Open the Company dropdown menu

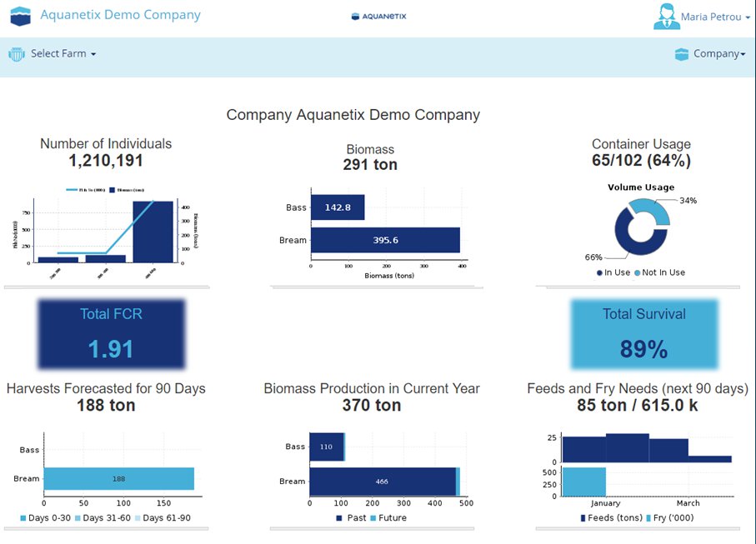pos(719,54)
